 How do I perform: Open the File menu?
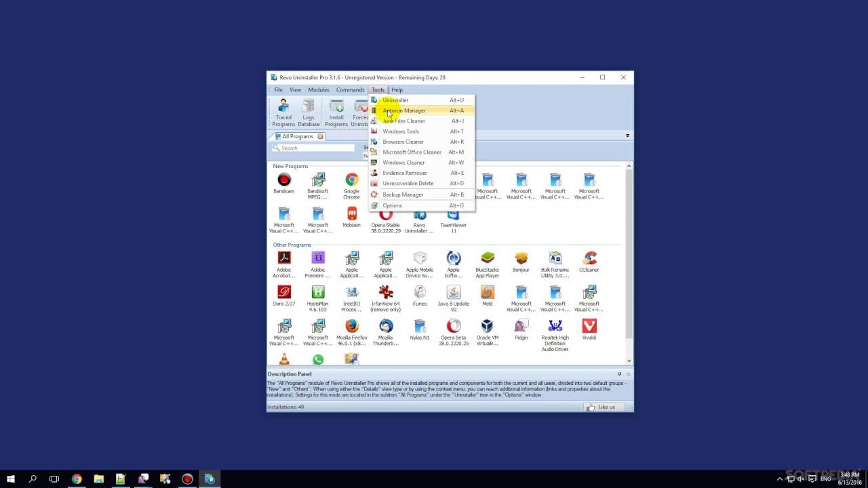click(278, 89)
